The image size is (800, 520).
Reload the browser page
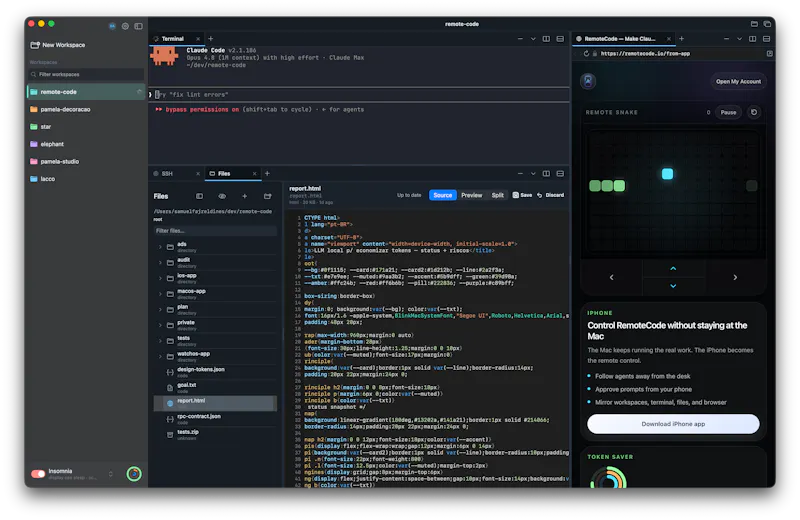(x=586, y=54)
